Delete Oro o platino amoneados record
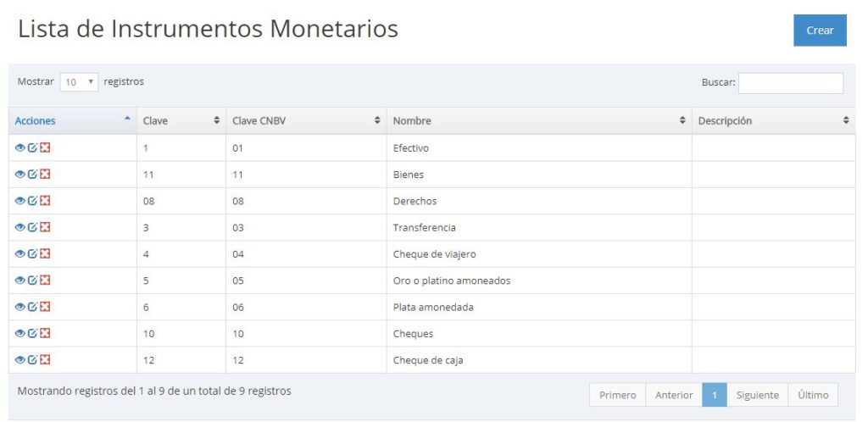 tap(46, 280)
